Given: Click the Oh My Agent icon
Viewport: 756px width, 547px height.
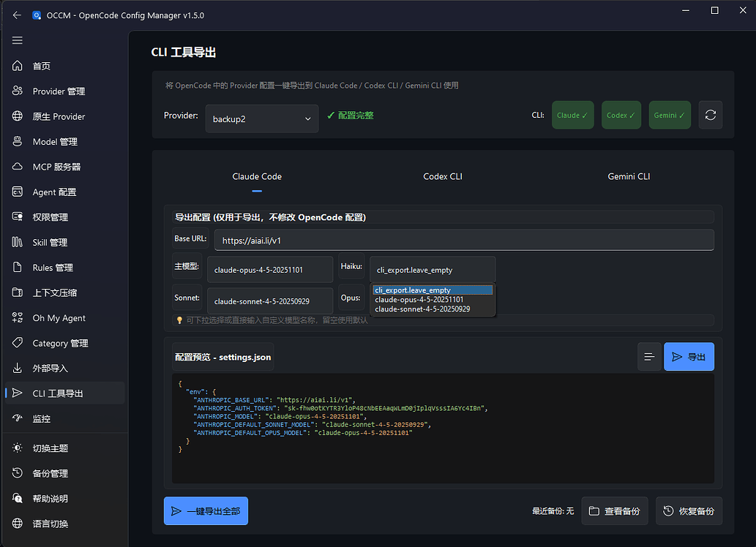Looking at the screenshot, I should click(x=18, y=317).
